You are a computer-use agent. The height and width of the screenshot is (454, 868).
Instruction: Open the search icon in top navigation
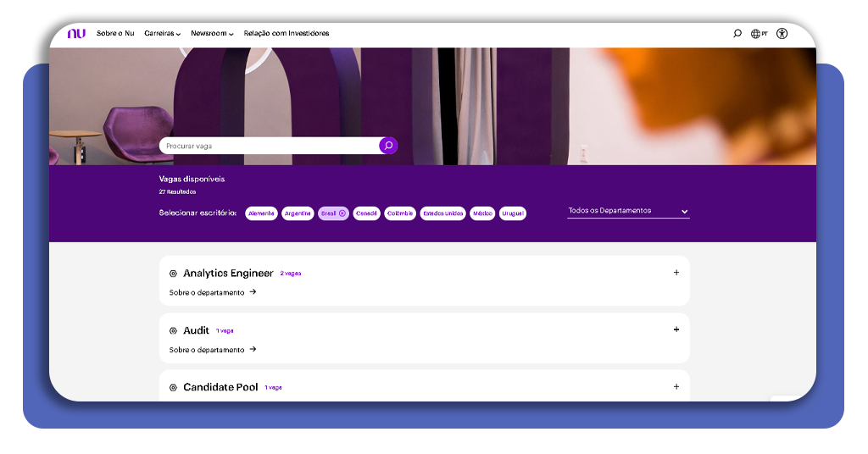737,34
